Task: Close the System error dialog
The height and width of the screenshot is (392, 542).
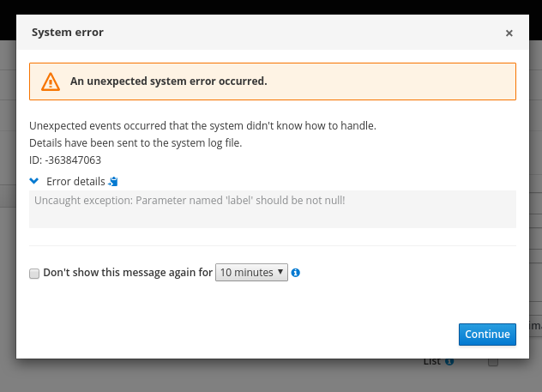Action: [x=509, y=33]
